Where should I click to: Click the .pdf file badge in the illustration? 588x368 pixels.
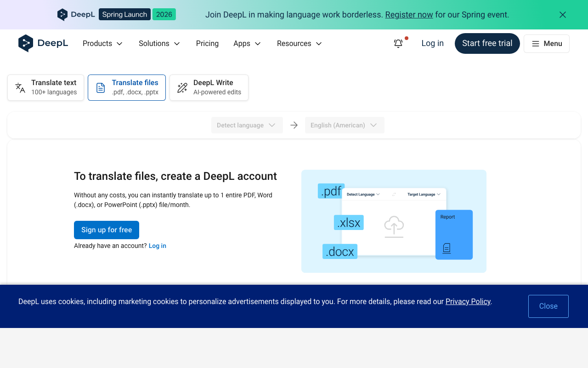click(x=331, y=191)
